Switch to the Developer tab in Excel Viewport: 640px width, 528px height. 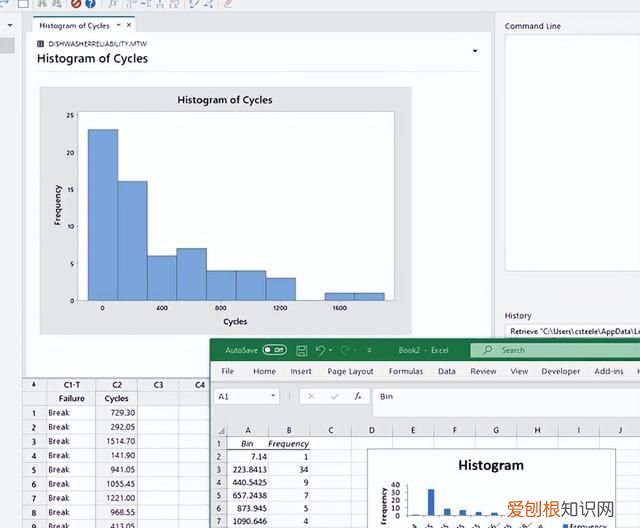point(560,371)
